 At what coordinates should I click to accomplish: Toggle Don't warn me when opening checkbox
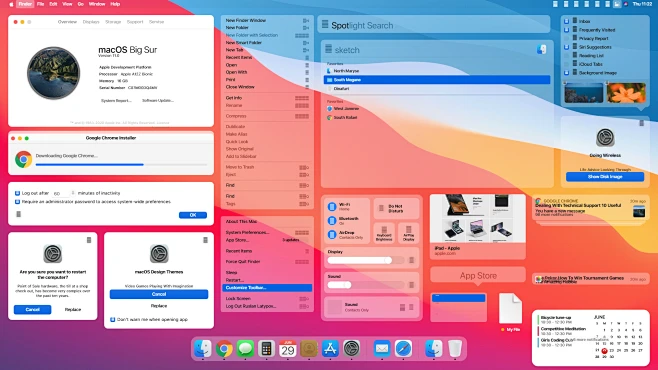(112, 320)
